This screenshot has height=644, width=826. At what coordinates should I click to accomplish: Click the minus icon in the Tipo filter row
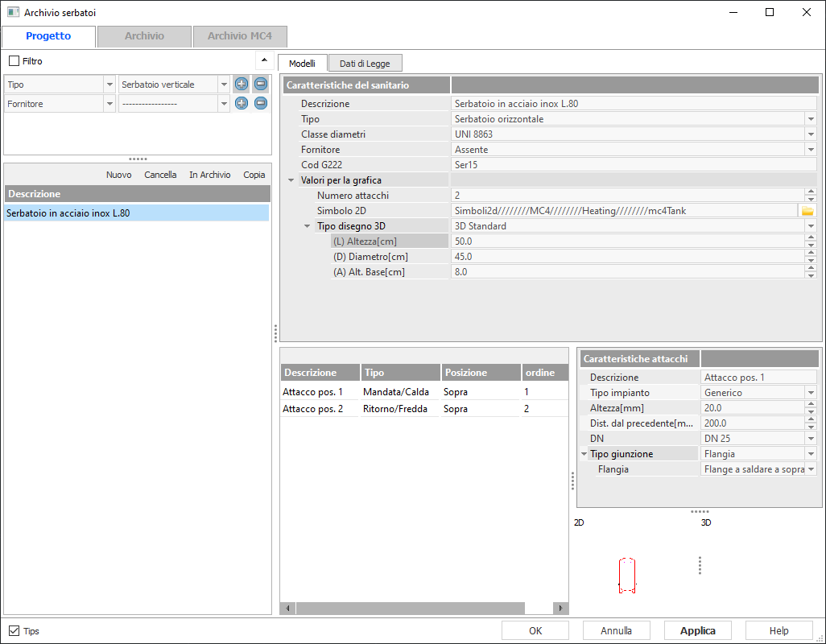click(260, 85)
